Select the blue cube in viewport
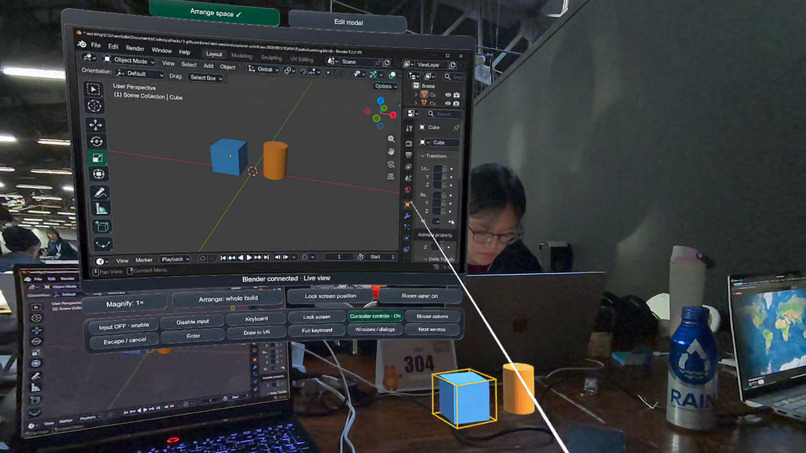This screenshot has width=806, height=453. (229, 157)
